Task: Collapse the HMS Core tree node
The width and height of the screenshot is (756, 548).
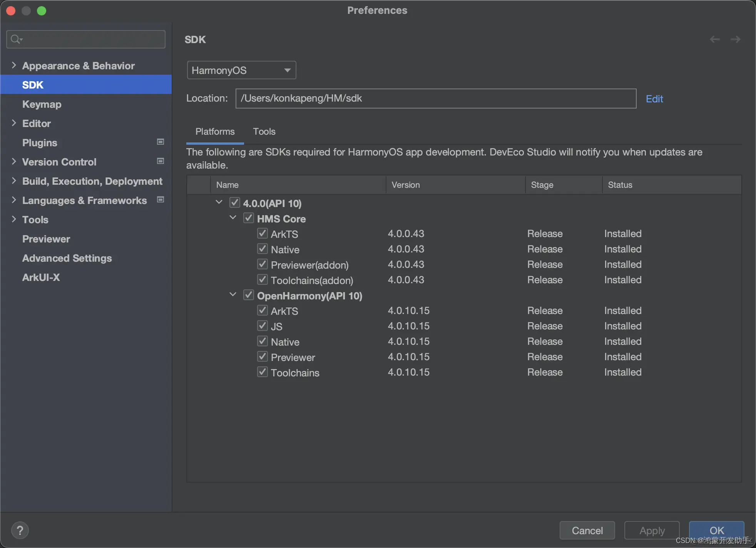Action: [x=233, y=217]
